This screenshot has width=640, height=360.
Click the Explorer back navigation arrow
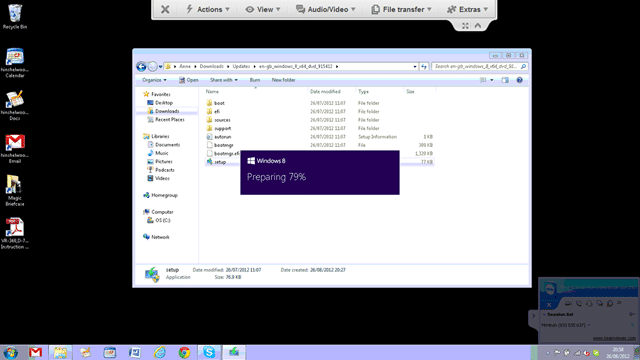pyautogui.click(x=141, y=66)
